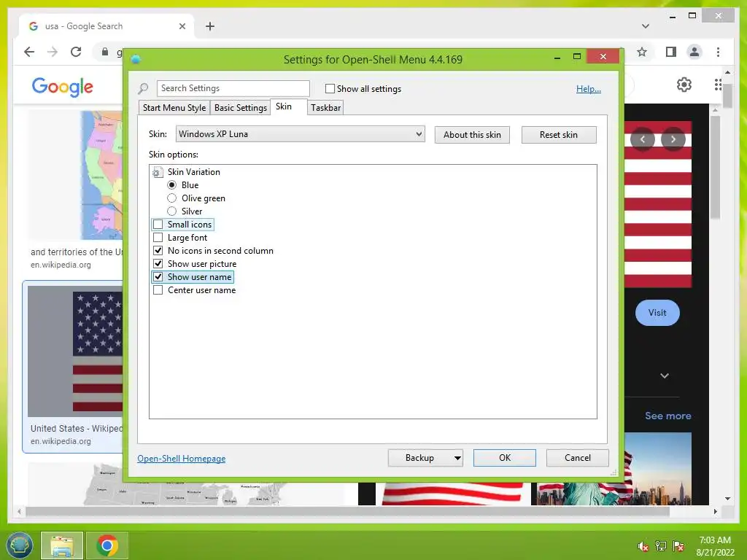Uncheck No icons in second column
The height and width of the screenshot is (560, 747).
pyautogui.click(x=158, y=251)
